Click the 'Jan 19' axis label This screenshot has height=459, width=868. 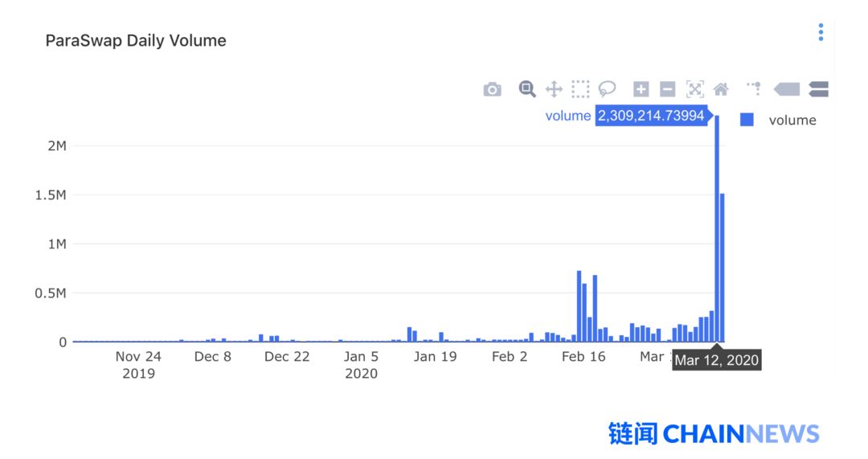[435, 357]
